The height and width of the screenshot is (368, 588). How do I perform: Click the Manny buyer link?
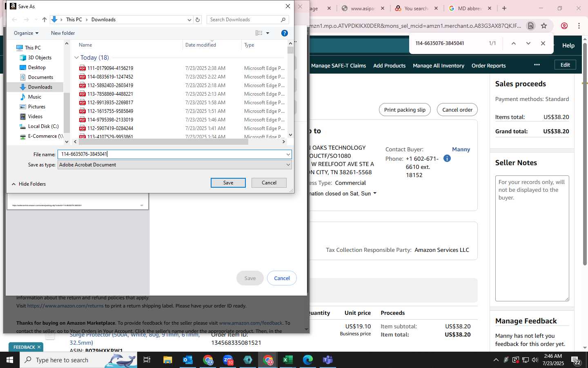461,149
